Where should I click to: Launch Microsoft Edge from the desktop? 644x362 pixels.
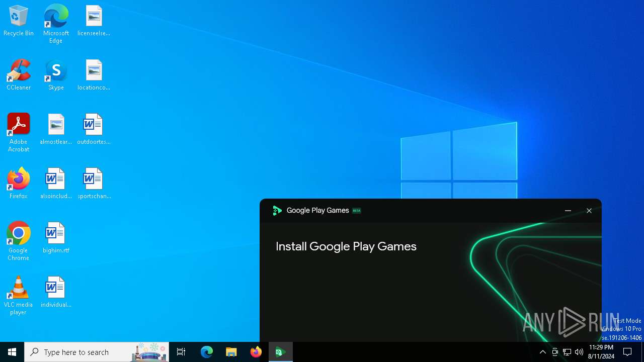click(x=56, y=24)
